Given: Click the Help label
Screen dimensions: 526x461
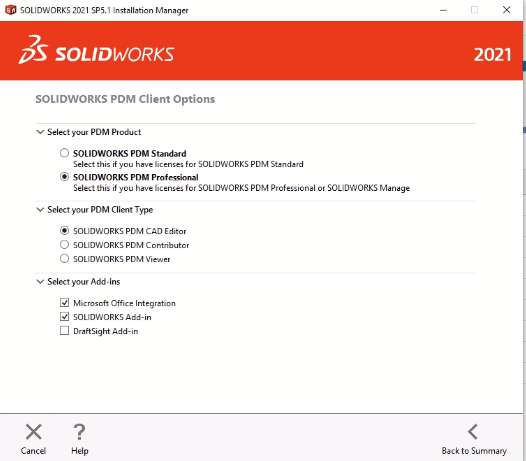Looking at the screenshot, I should [x=80, y=451].
